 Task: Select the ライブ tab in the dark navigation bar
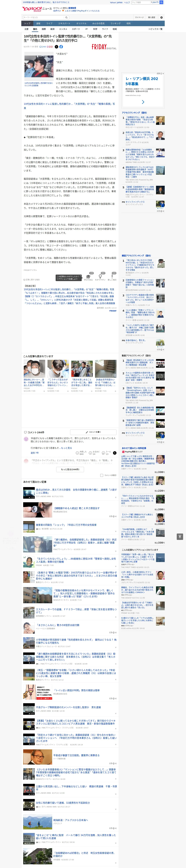click(49, 23)
